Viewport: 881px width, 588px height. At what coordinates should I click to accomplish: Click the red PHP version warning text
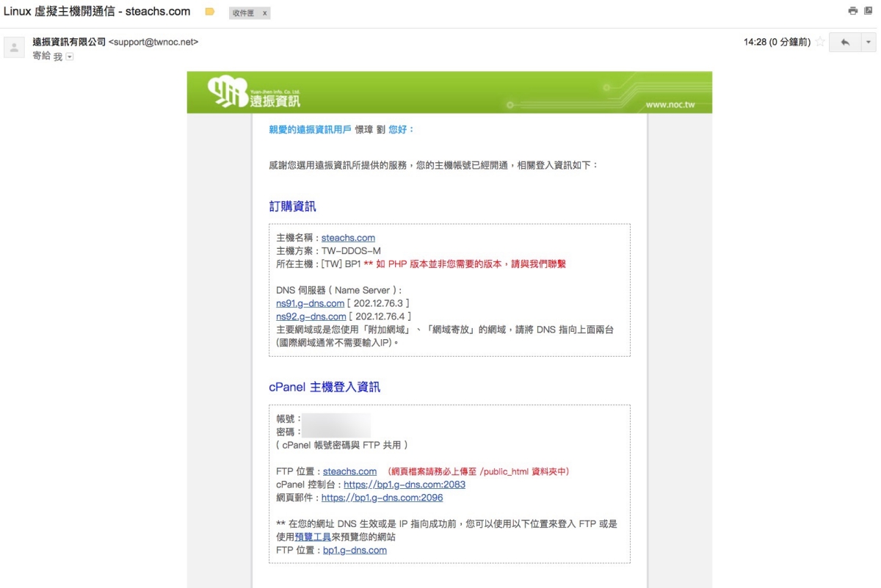pyautogui.click(x=465, y=264)
